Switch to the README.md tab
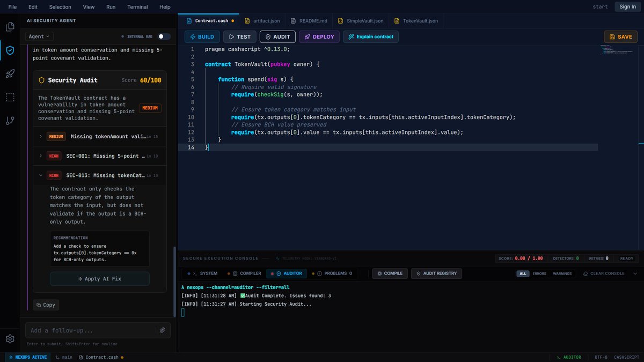Image resolution: width=644 pixels, height=362 pixels. [x=309, y=21]
